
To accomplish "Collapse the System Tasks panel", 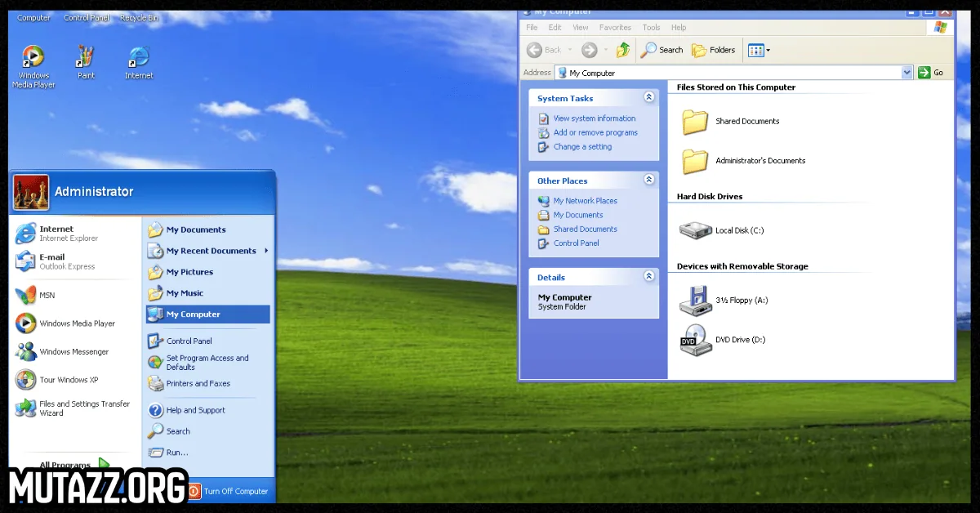I will [x=649, y=97].
